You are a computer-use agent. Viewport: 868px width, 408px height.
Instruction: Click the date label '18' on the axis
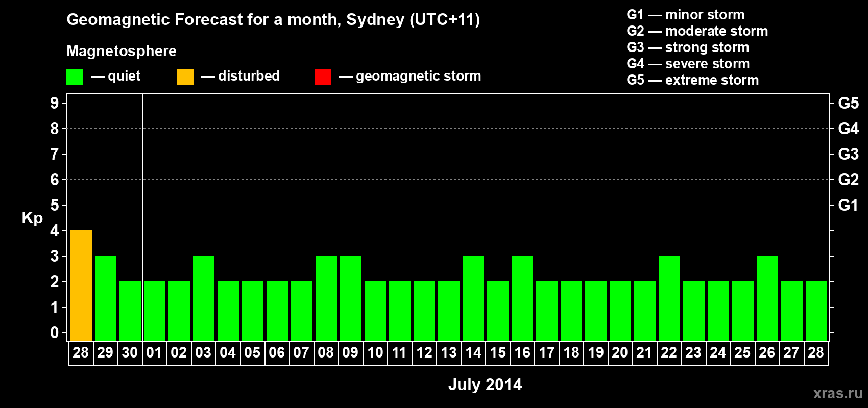click(x=571, y=352)
